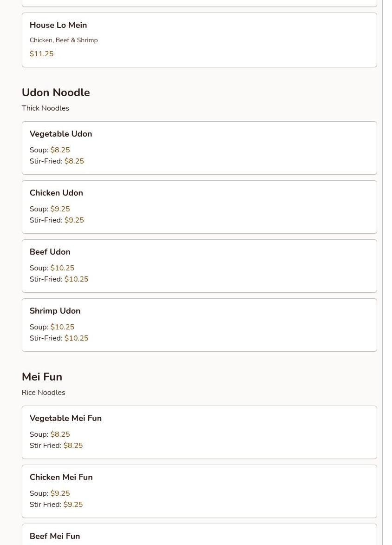Choose Shrimp Udon Stir-Fried price
This screenshot has height=545, width=392.
pyautogui.click(x=76, y=338)
